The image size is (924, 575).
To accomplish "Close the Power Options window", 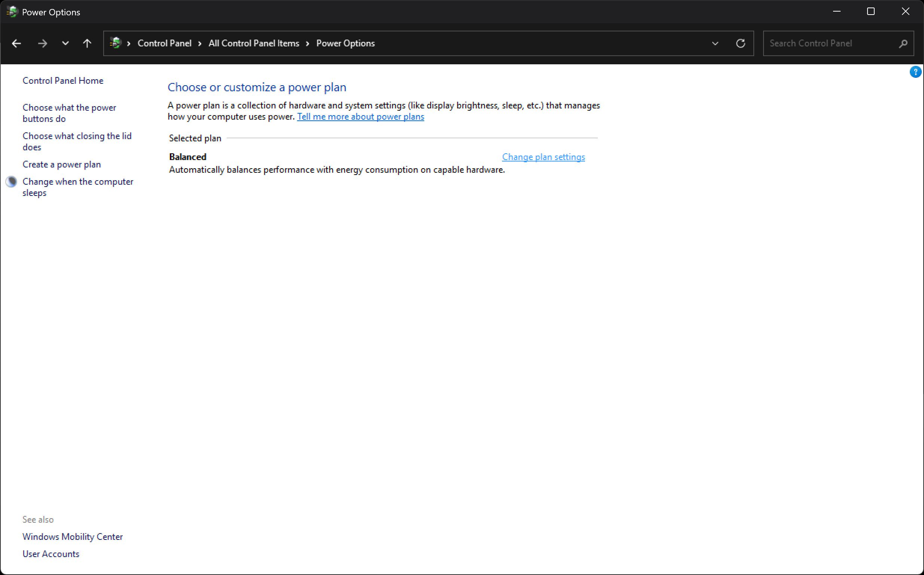I will 905,12.
